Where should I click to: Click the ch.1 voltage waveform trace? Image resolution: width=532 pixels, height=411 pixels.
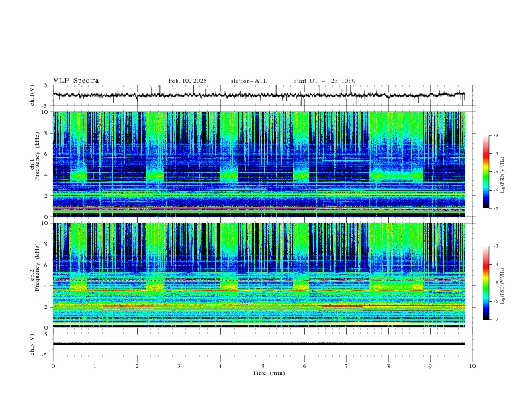pos(259,95)
